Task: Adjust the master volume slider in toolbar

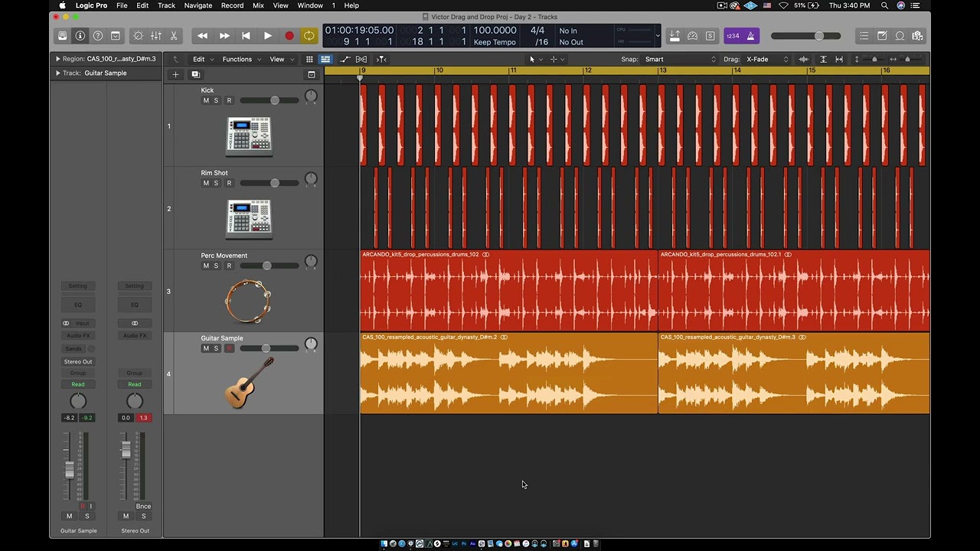Action: coord(806,36)
